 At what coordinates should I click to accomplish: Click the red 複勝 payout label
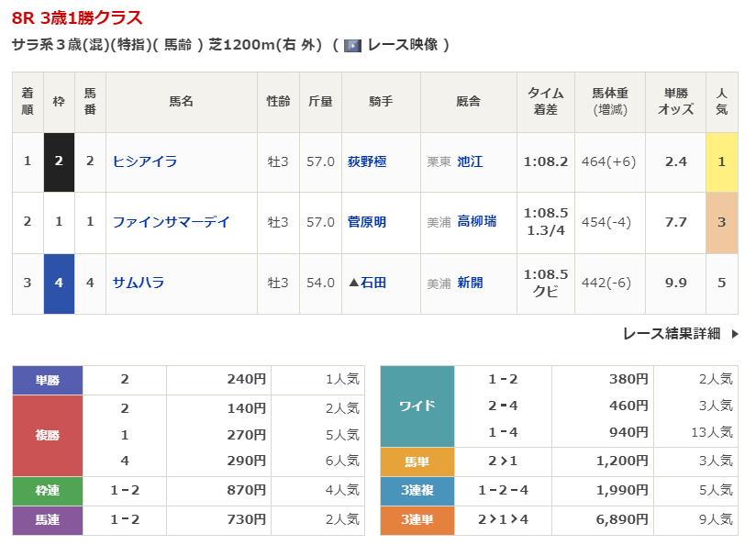tap(48, 435)
